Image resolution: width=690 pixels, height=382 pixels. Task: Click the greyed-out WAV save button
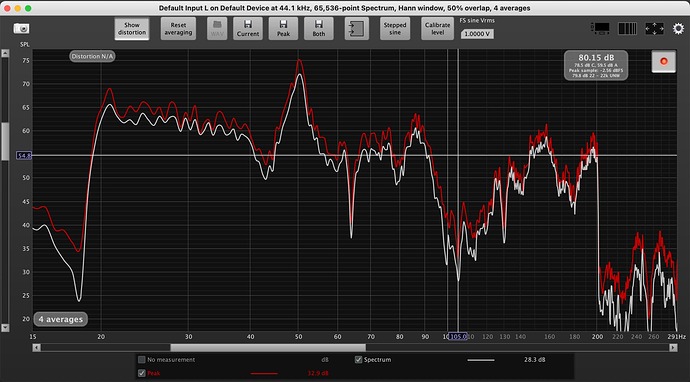point(217,29)
